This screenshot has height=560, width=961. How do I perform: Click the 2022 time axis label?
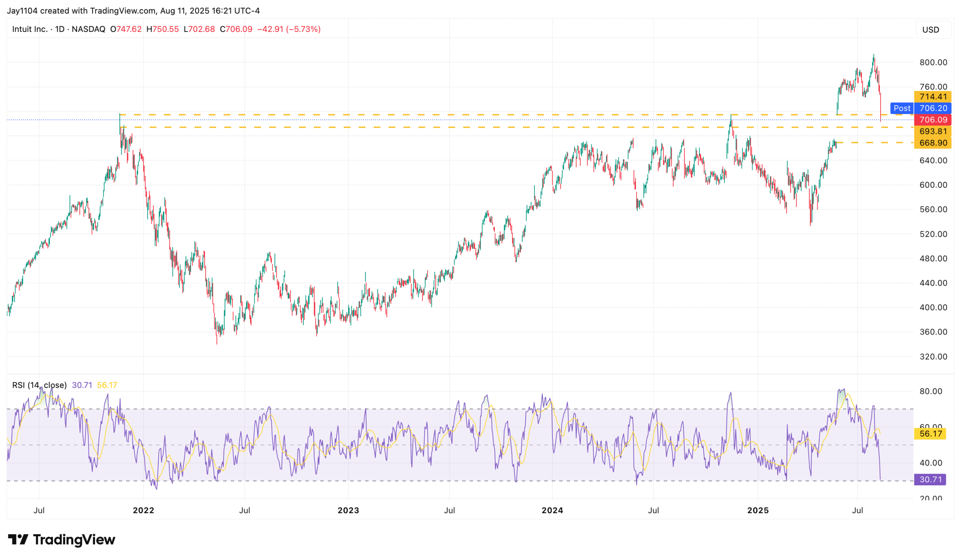pos(143,510)
